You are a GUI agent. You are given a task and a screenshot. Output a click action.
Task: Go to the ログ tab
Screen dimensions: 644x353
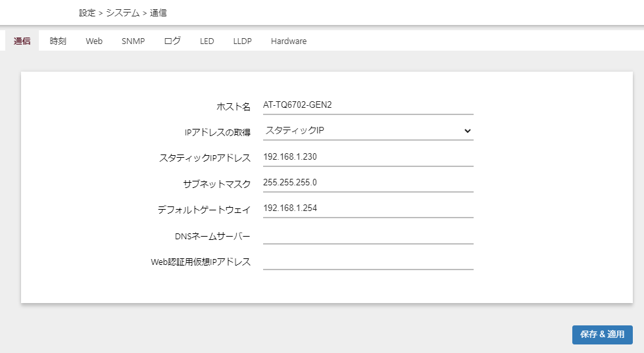coord(172,41)
